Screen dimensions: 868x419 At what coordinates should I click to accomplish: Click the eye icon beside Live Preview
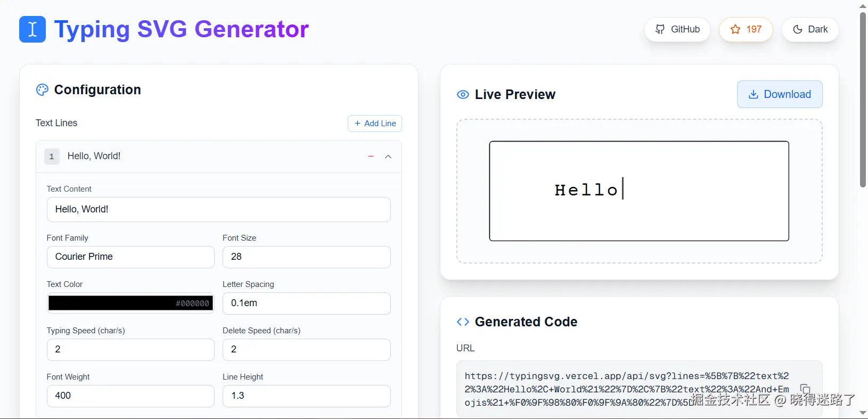click(x=463, y=95)
